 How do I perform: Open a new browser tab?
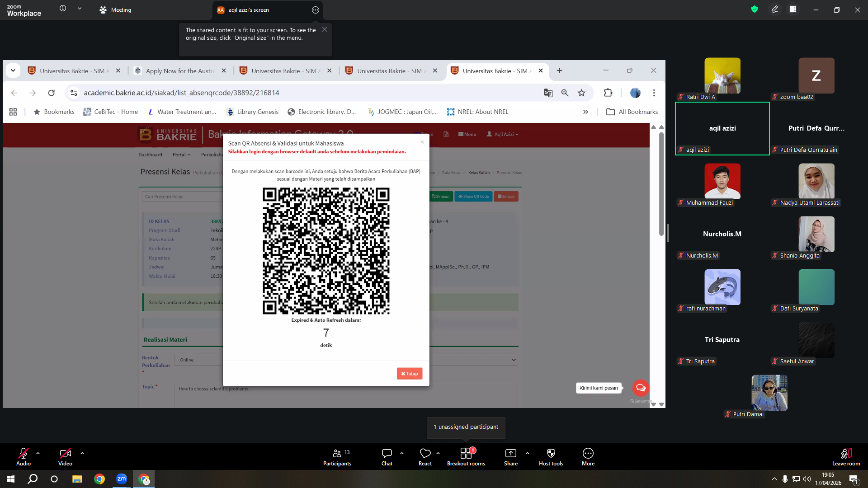point(560,70)
